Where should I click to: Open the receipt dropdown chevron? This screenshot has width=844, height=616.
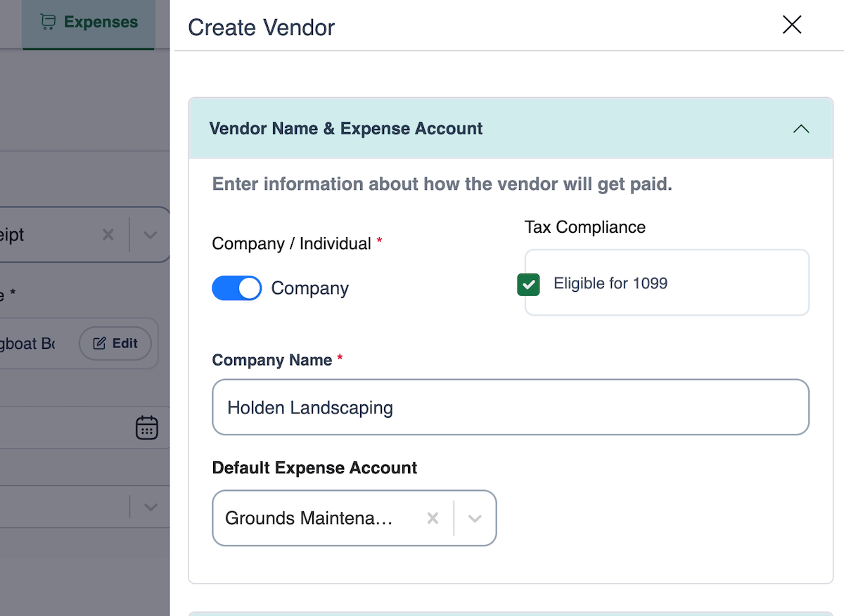tap(150, 235)
